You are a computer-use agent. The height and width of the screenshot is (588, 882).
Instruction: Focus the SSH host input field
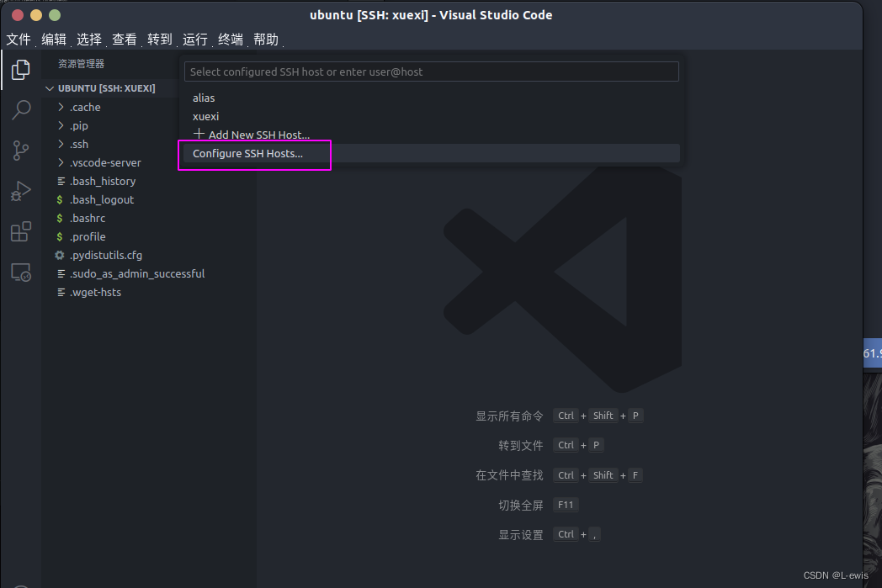tap(432, 72)
